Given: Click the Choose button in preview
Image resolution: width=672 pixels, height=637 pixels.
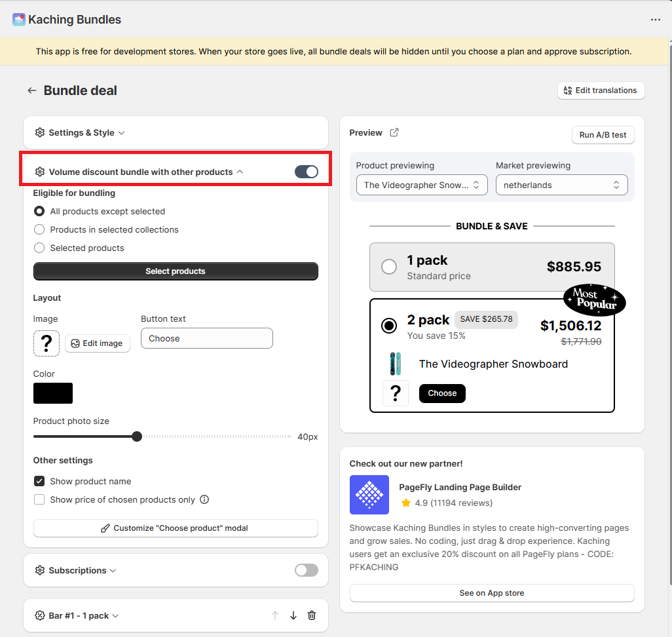Looking at the screenshot, I should coord(442,393).
